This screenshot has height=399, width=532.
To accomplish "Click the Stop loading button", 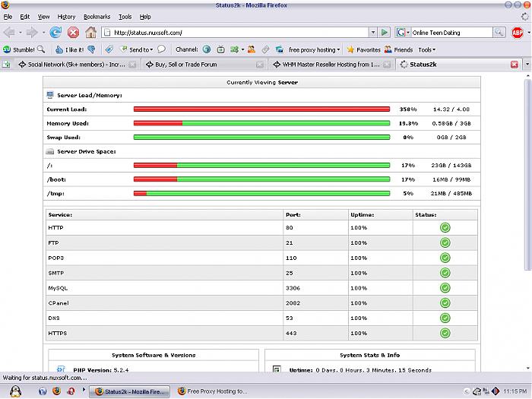I will [73, 32].
